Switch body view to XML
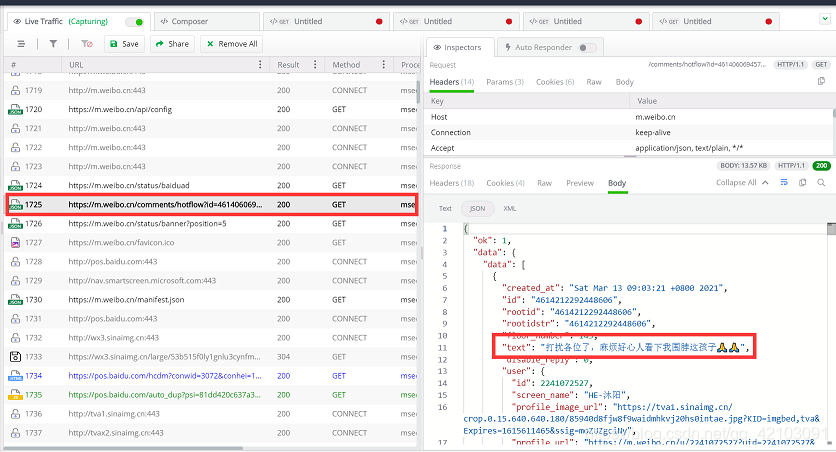The width and height of the screenshot is (836, 452). tap(509, 208)
